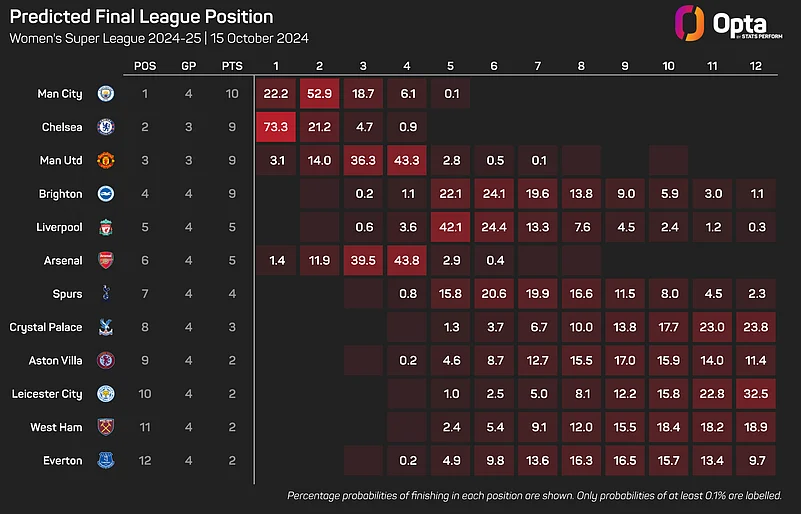The width and height of the screenshot is (801, 514).
Task: Click the Spurs club crest
Action: pyautogui.click(x=105, y=294)
